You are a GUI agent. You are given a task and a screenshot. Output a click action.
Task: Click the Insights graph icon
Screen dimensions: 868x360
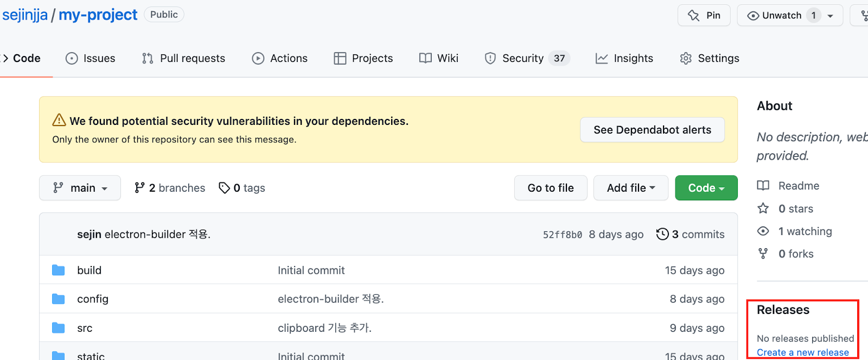point(602,58)
